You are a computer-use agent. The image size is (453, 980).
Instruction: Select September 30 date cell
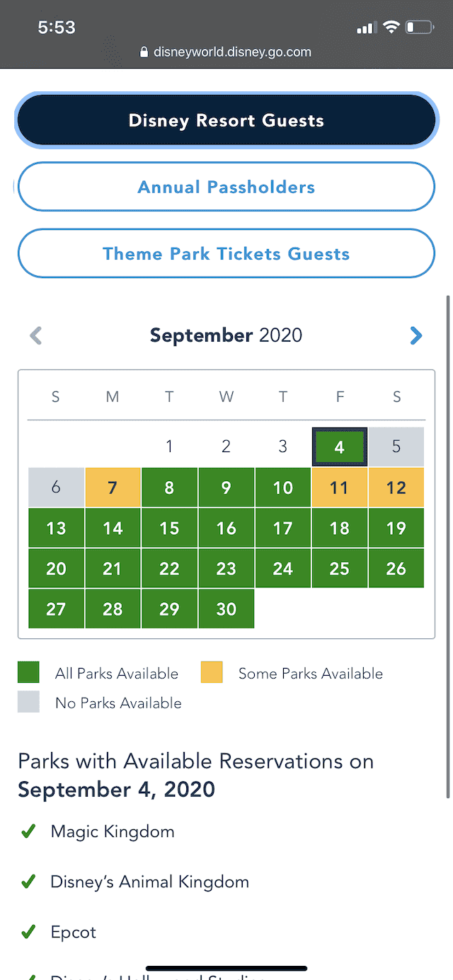[x=226, y=609]
